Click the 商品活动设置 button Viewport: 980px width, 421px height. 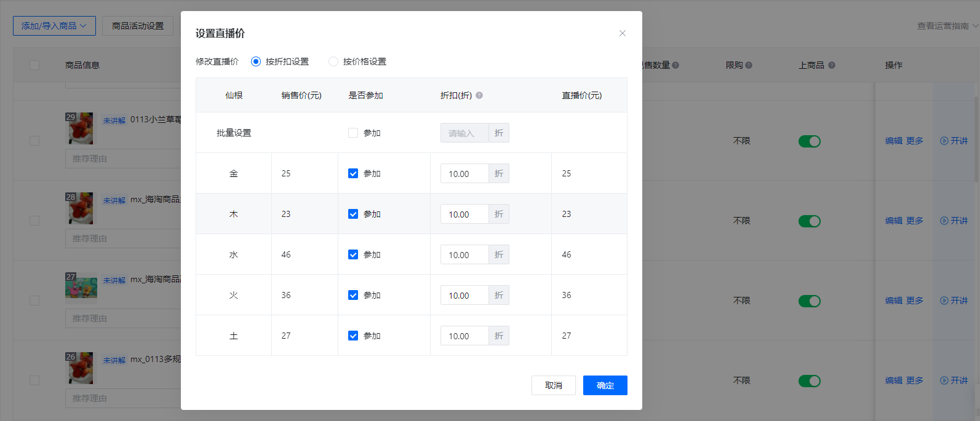pyautogui.click(x=138, y=26)
